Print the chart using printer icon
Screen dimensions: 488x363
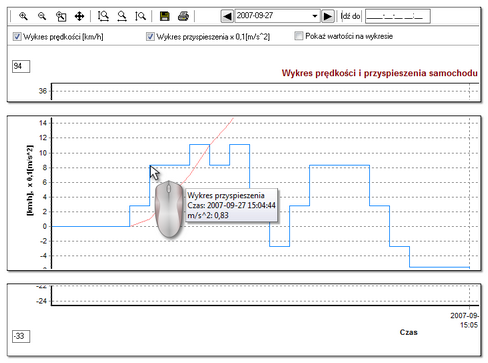[x=183, y=16]
